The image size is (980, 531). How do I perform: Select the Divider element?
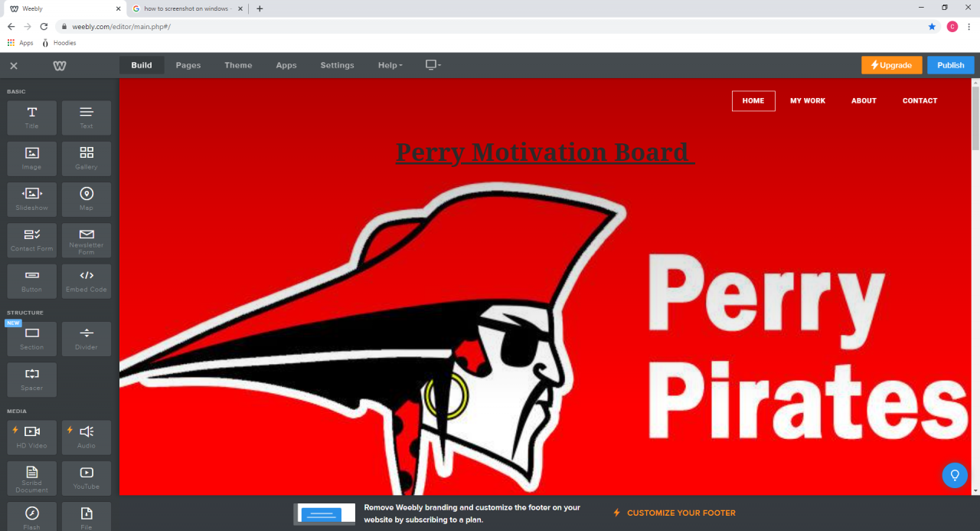87,339
